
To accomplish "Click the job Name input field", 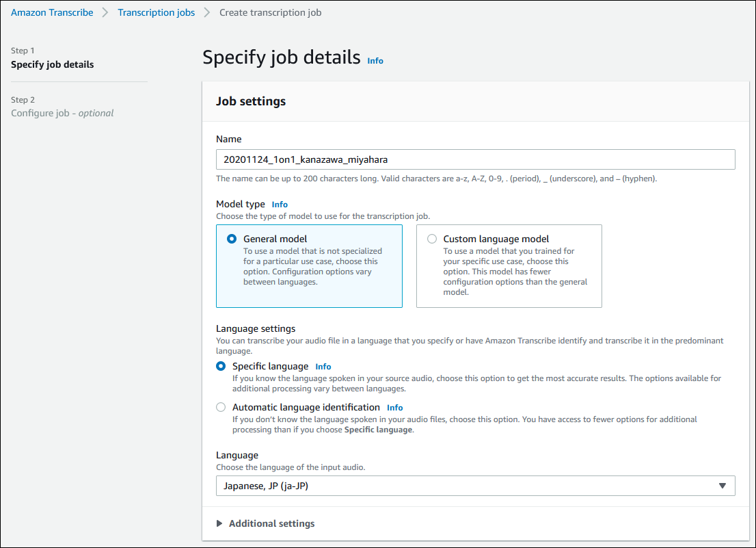I will (475, 159).
